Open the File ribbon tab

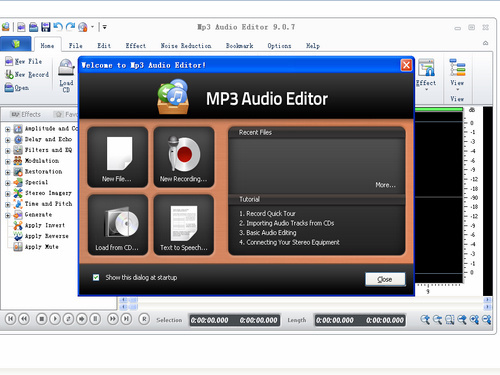(x=76, y=46)
